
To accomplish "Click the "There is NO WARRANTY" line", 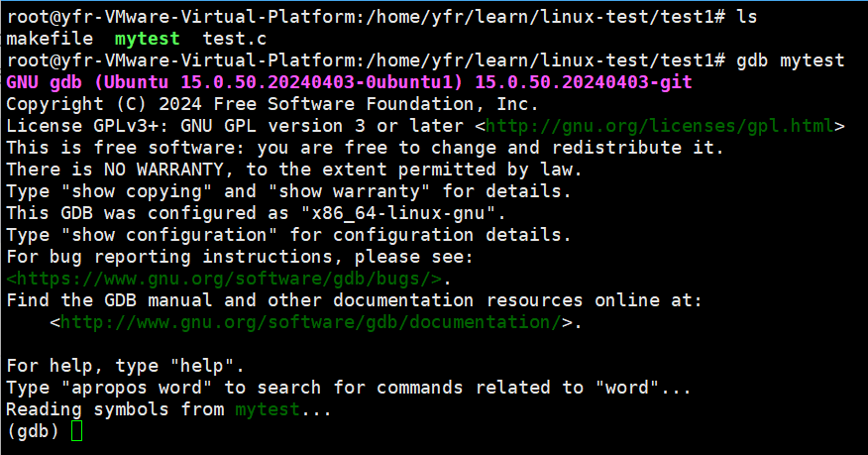I will pyautogui.click(x=294, y=170).
